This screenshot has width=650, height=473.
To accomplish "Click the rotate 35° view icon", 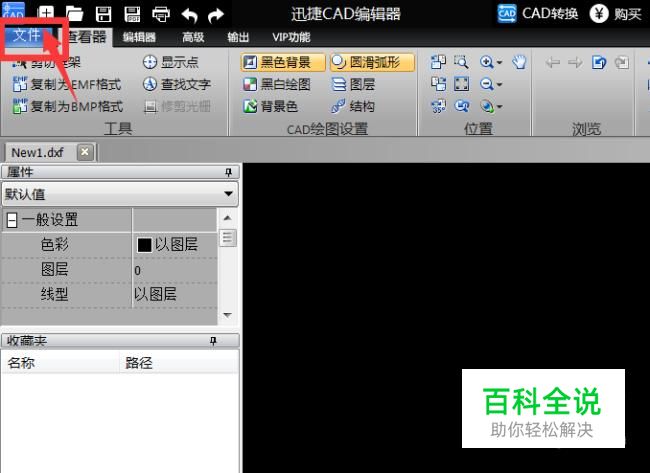I will (x=438, y=106).
